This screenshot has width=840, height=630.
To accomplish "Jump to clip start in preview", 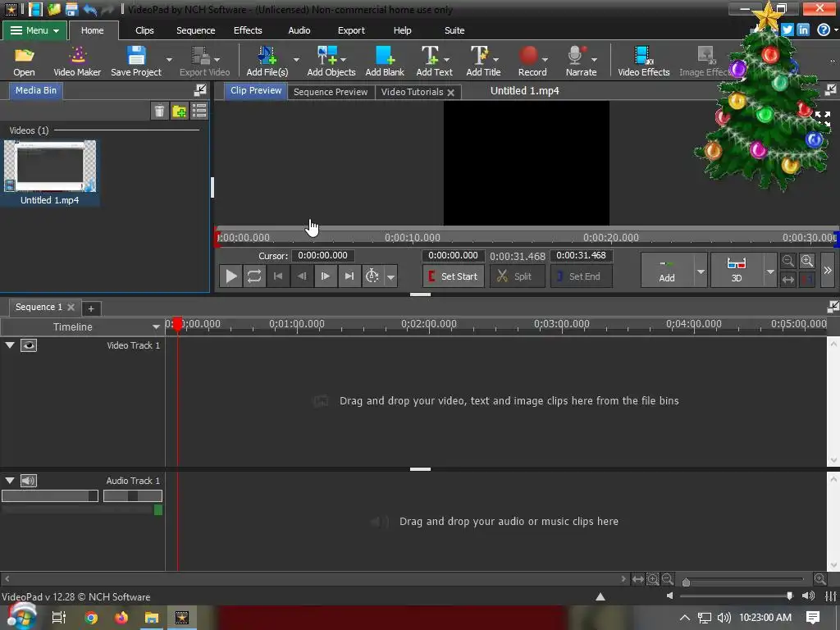I will (x=277, y=276).
